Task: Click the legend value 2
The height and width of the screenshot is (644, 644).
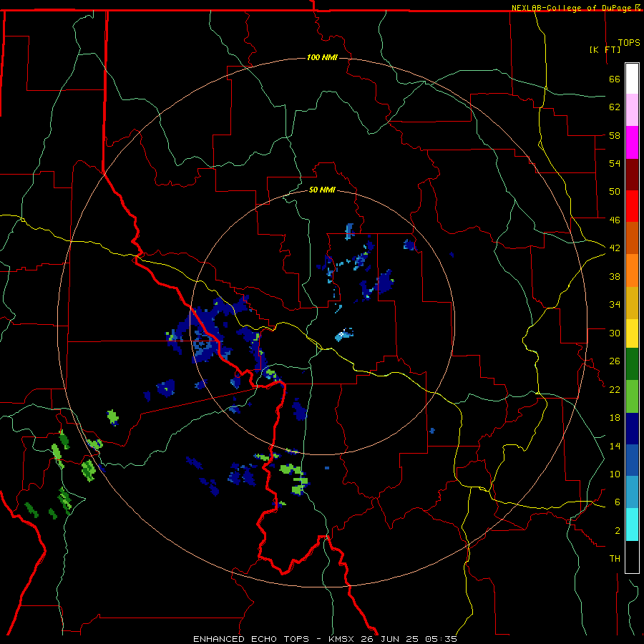Action: tap(618, 531)
